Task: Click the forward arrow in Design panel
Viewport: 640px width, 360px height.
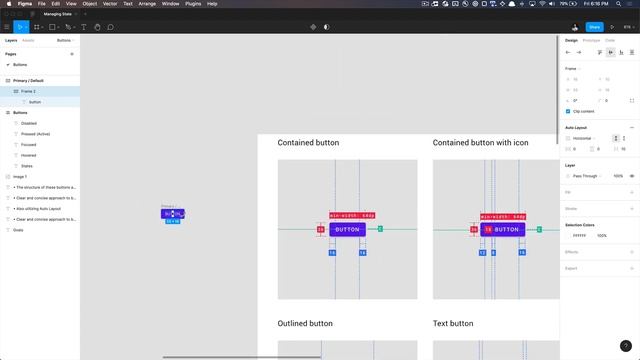Action: [579, 52]
